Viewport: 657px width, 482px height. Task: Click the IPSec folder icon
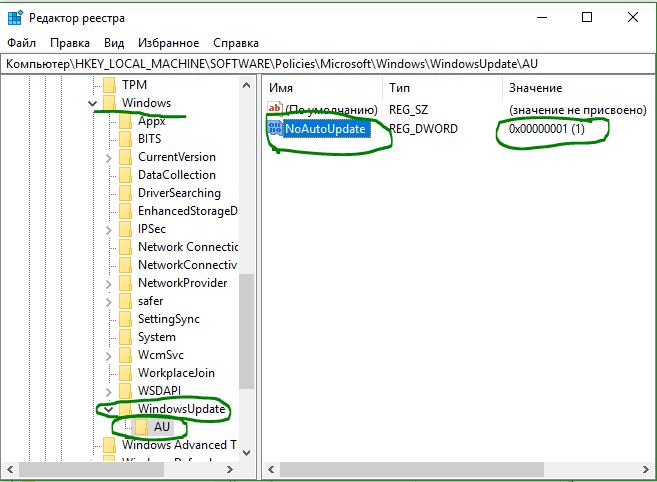coord(126,229)
